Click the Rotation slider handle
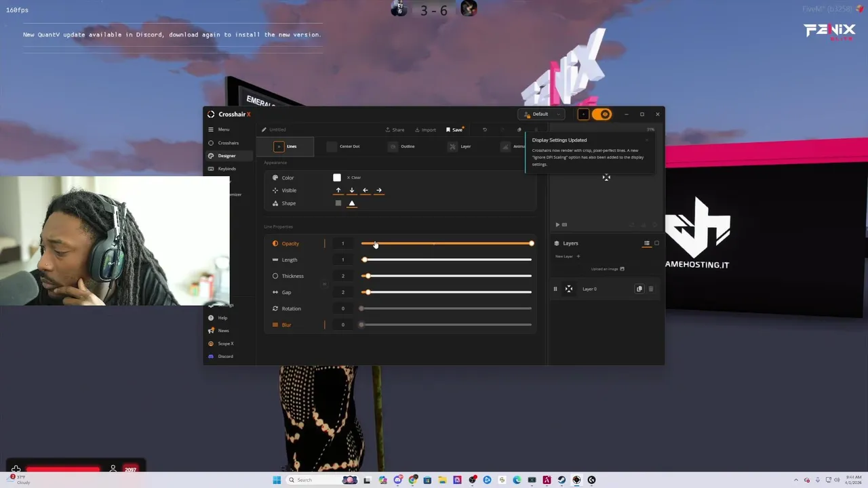The width and height of the screenshot is (868, 488). [x=361, y=308]
